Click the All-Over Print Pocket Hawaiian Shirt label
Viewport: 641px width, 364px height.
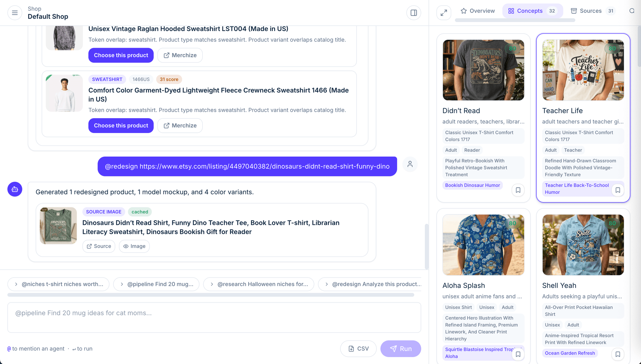click(x=583, y=311)
